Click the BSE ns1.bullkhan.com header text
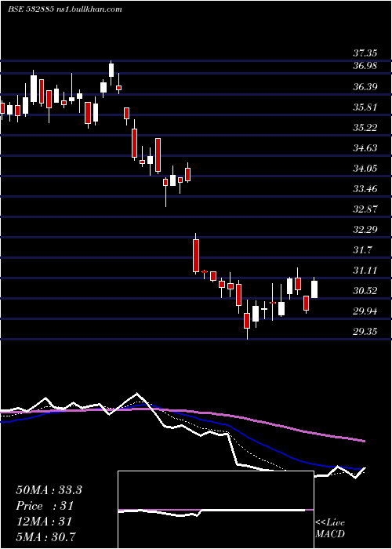The height and width of the screenshot is (549, 392). pyautogui.click(x=65, y=9)
